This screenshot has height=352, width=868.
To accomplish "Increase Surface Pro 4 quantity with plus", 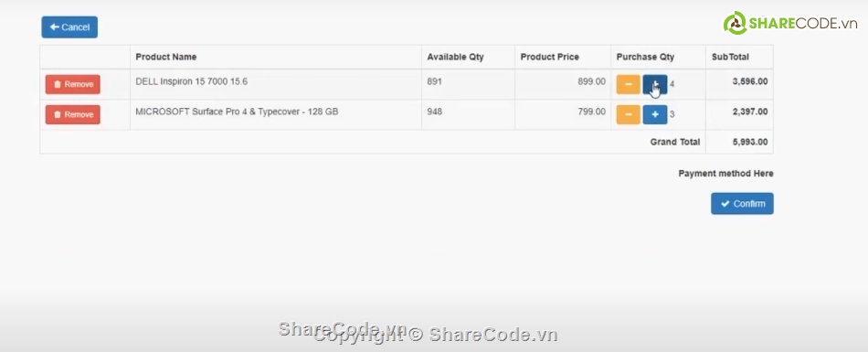I will point(655,115).
